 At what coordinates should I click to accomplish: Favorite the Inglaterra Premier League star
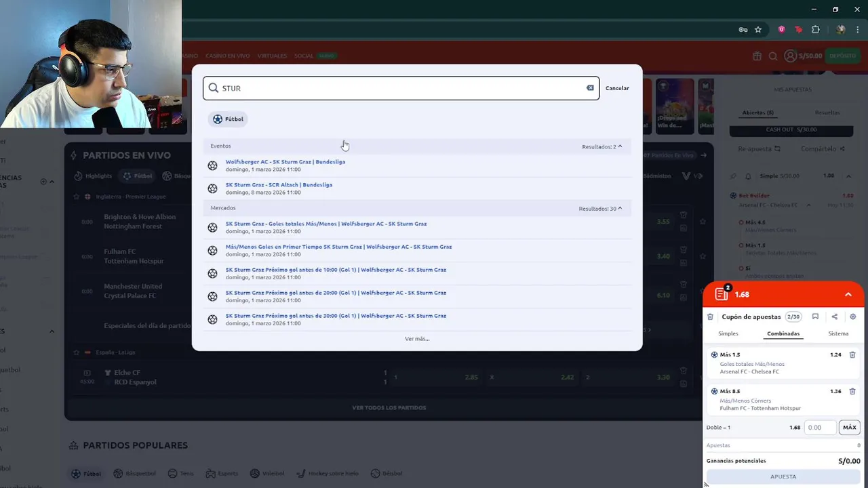(x=77, y=197)
